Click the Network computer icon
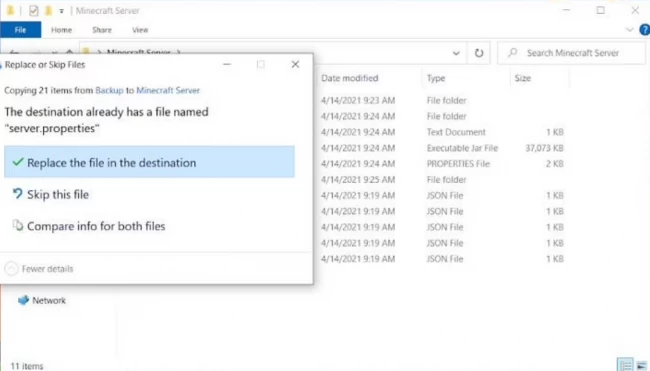The image size is (650, 371). point(24,300)
